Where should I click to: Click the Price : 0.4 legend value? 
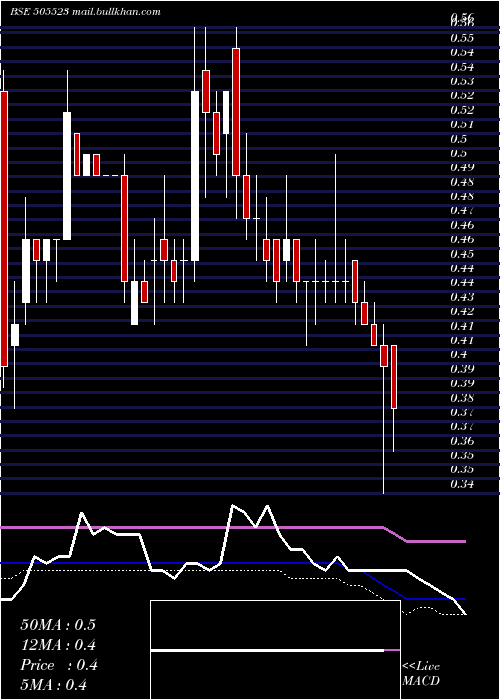58,665
